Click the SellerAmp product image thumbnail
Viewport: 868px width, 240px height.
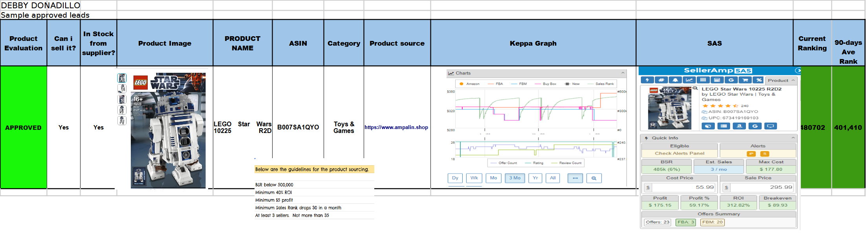tap(670, 108)
